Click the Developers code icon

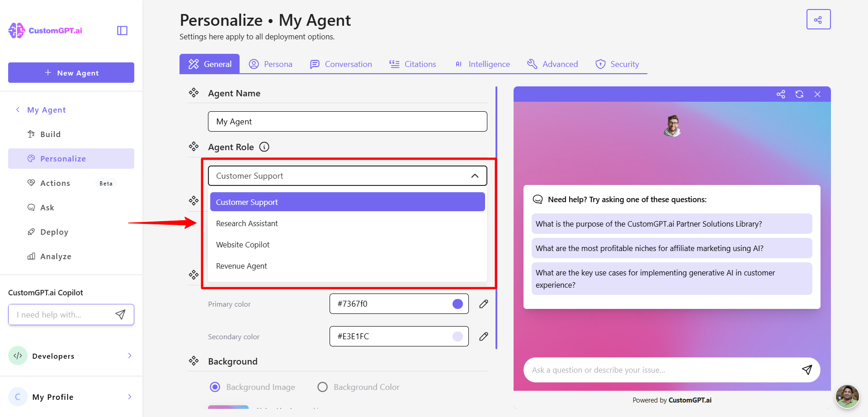18,356
